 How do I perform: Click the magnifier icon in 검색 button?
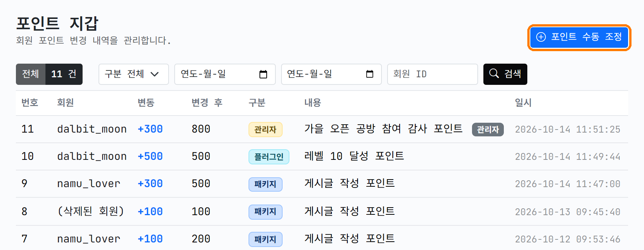click(x=494, y=73)
